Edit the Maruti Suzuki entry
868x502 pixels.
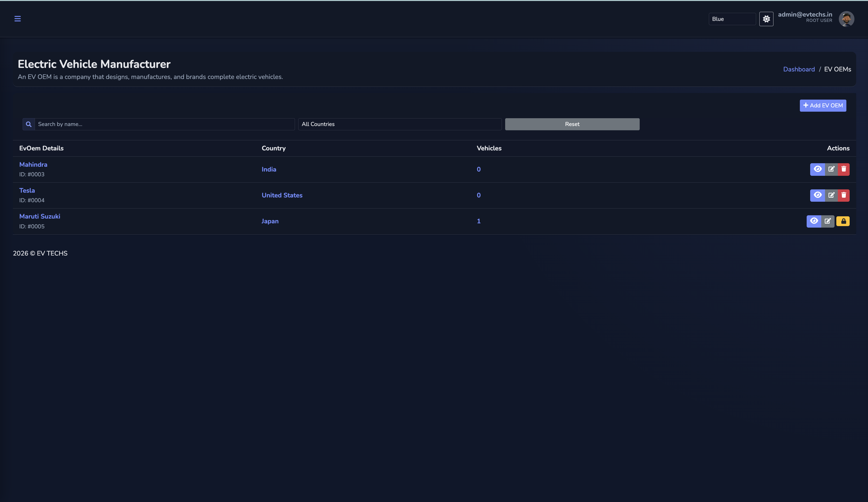tap(827, 221)
